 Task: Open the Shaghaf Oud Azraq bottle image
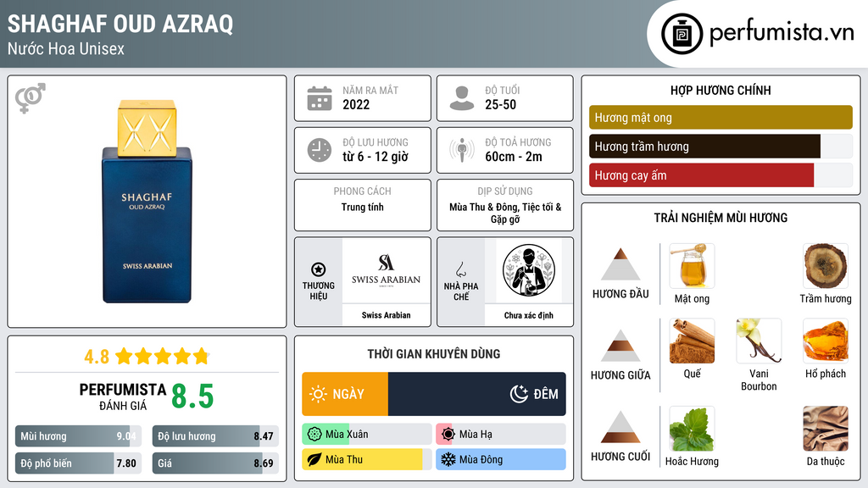pyautogui.click(x=147, y=202)
